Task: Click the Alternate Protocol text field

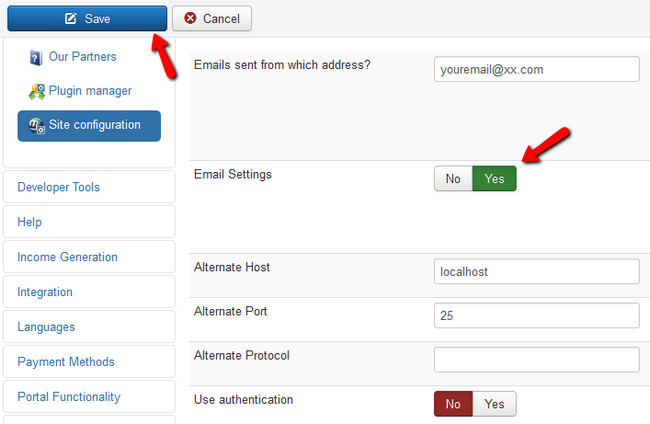Action: [x=536, y=359]
